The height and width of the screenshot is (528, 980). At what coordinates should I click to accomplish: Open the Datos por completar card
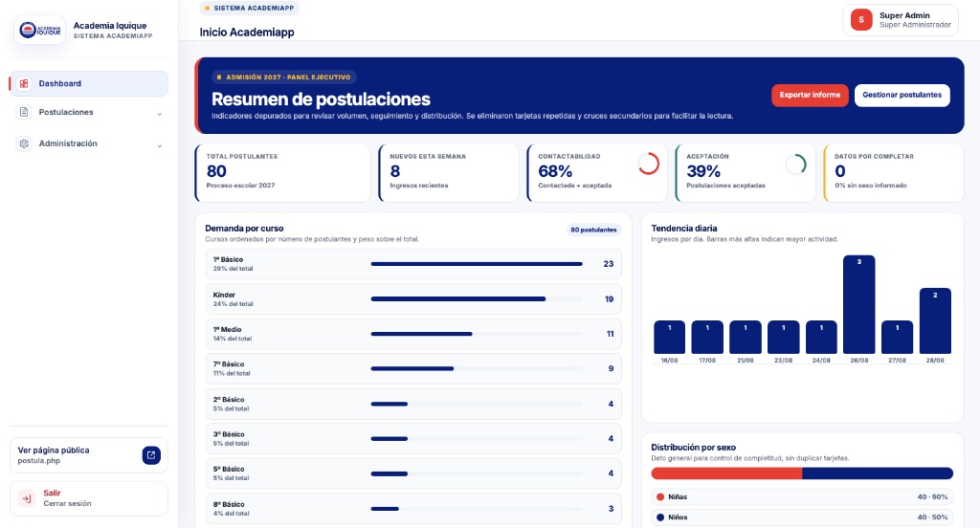coord(893,173)
